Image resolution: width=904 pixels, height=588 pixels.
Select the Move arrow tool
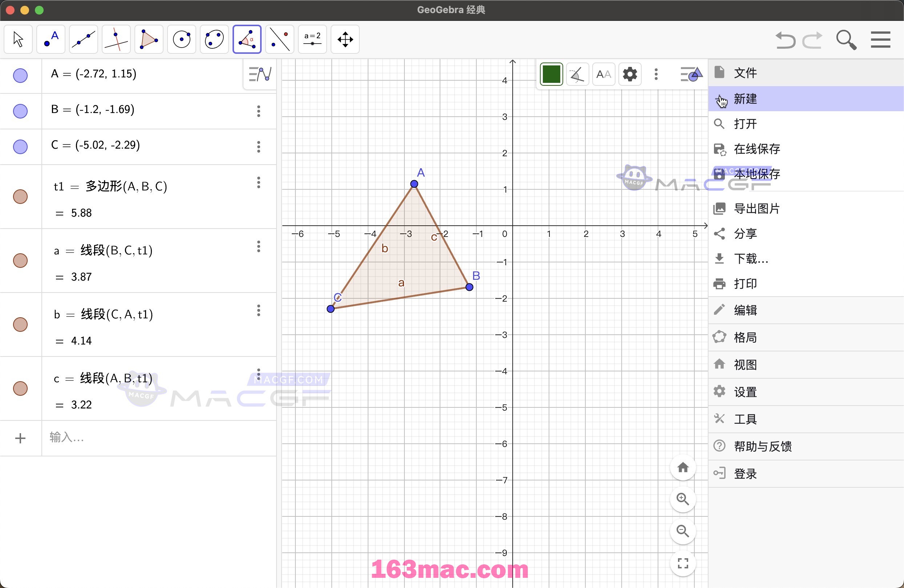click(x=18, y=39)
